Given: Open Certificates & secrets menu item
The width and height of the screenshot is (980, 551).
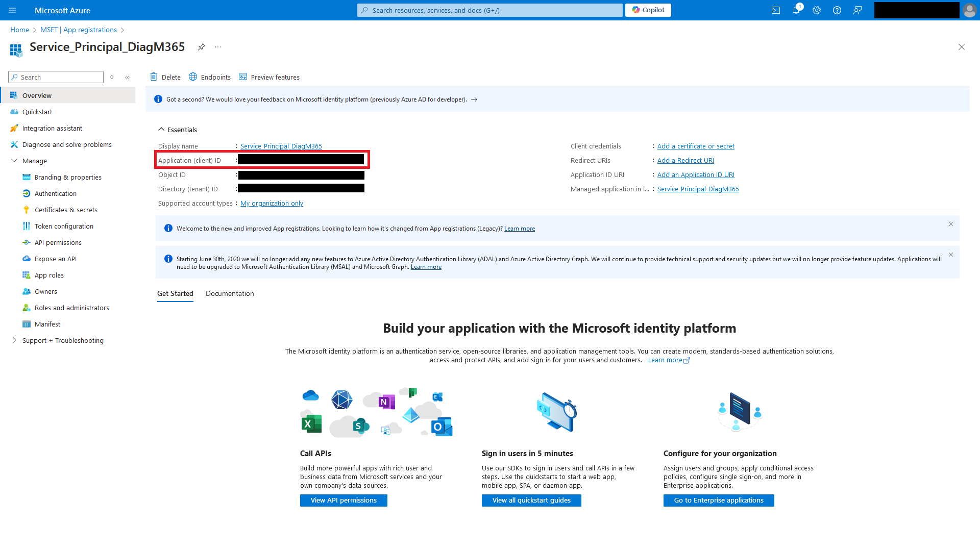Looking at the screenshot, I should 66,210.
